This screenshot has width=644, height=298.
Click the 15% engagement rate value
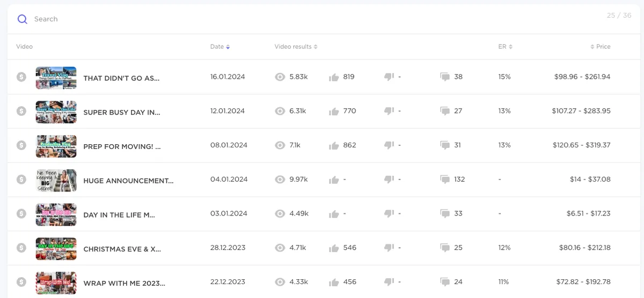504,77
